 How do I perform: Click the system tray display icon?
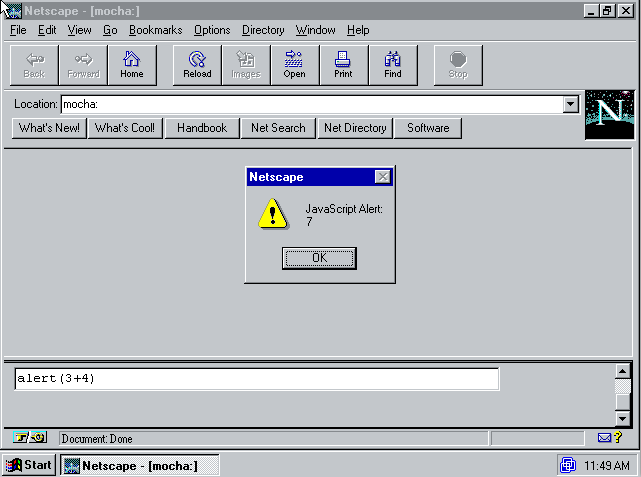[x=568, y=465]
